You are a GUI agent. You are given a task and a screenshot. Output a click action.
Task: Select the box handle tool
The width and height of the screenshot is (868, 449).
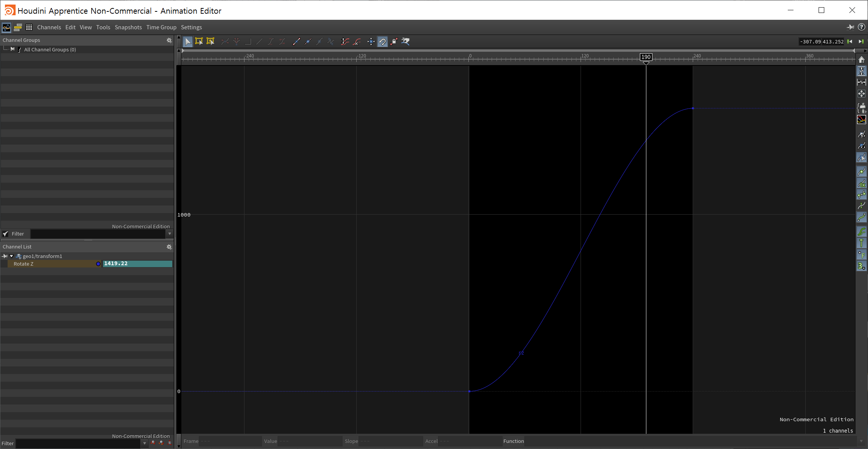[199, 41]
